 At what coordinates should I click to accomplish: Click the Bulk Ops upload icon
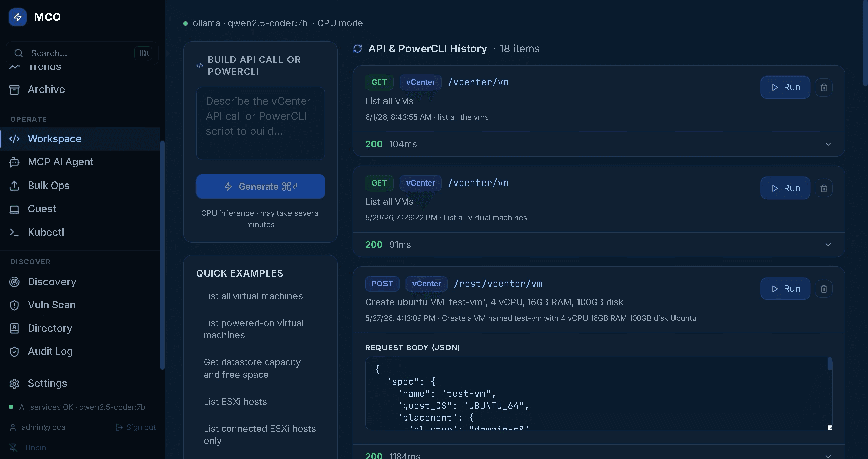14,186
